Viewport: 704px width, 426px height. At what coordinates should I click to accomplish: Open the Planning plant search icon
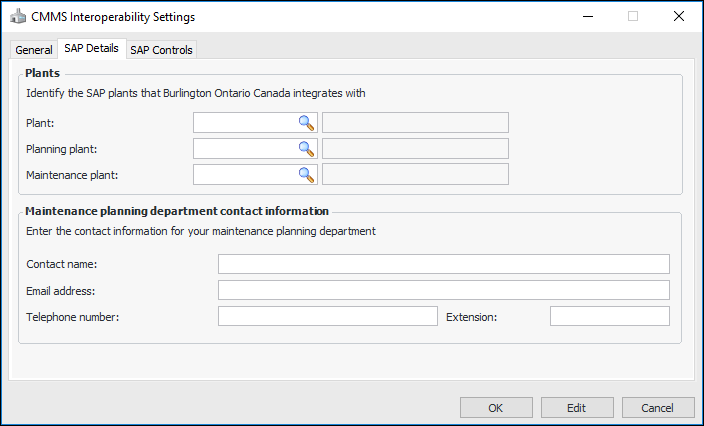[x=307, y=149]
